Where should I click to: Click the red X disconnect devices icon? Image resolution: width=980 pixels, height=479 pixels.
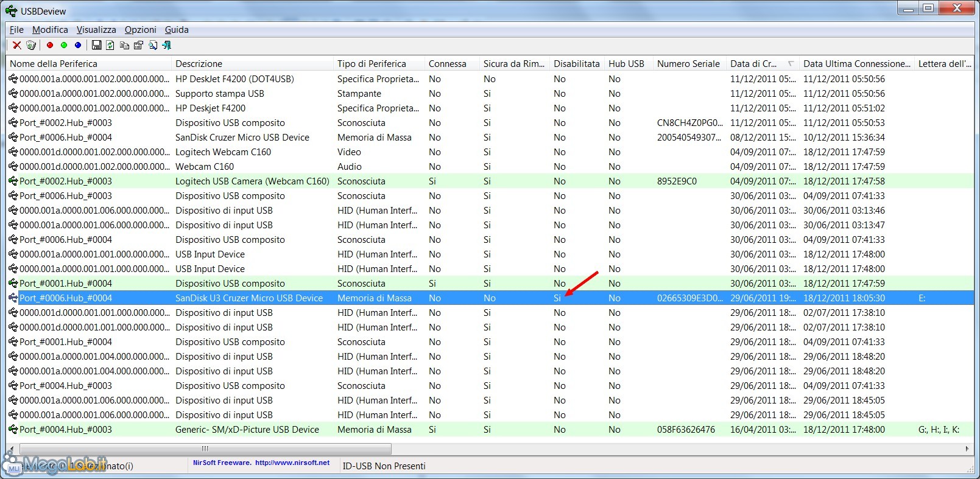(x=17, y=45)
